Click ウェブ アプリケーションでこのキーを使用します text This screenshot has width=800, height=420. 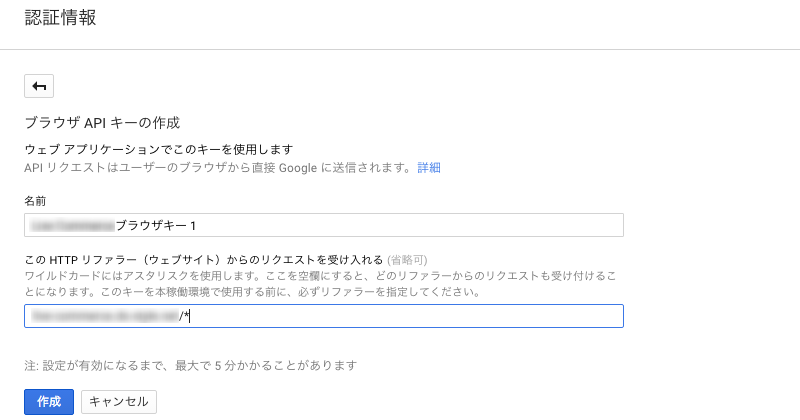click(x=159, y=150)
